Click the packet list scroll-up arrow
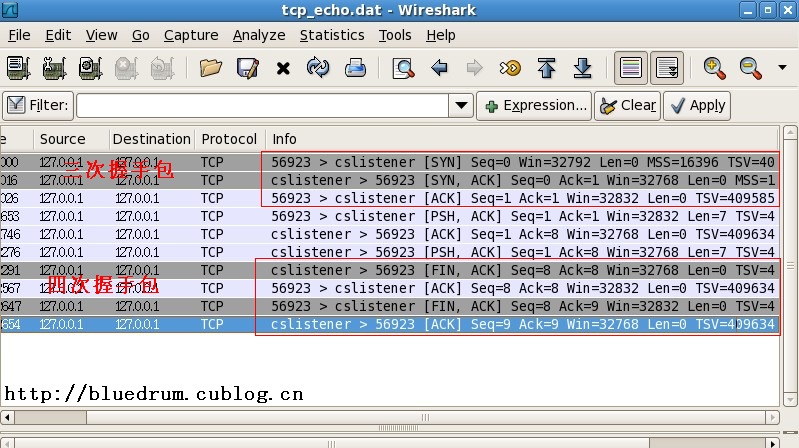The width and height of the screenshot is (799, 448). [x=790, y=133]
